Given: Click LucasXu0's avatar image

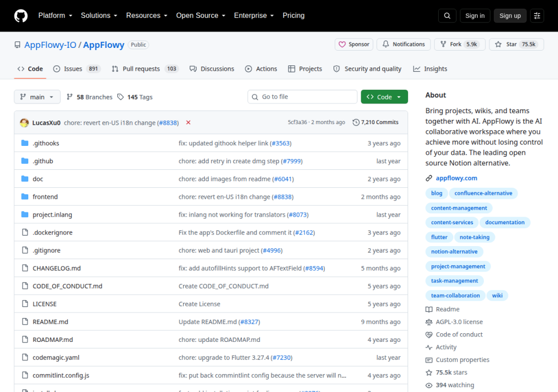Looking at the screenshot, I should pyautogui.click(x=24, y=122).
